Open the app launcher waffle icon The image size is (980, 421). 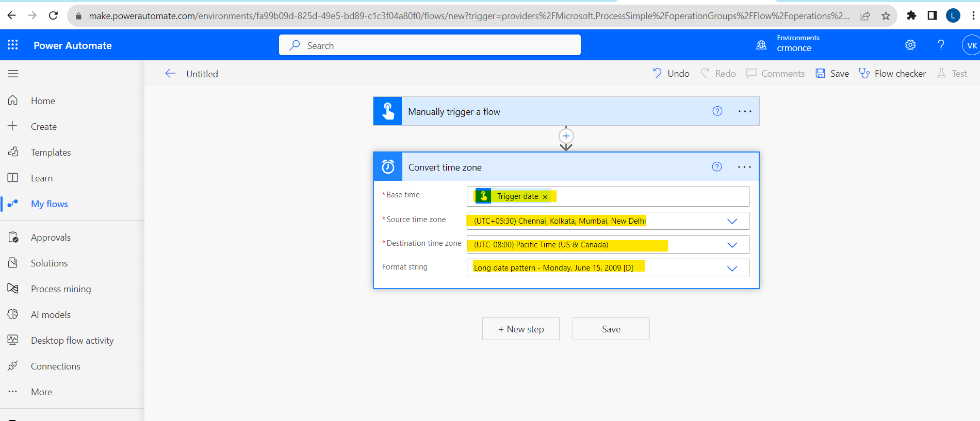[13, 45]
